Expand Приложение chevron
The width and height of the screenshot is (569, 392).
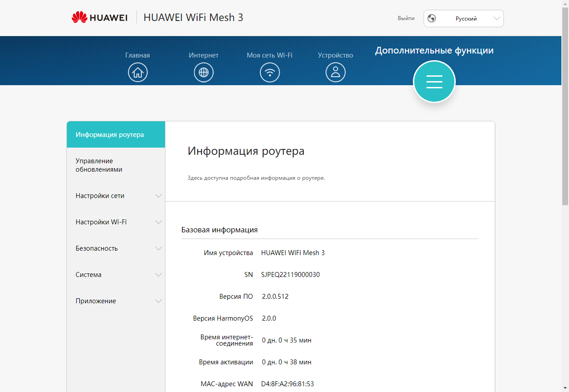click(158, 301)
